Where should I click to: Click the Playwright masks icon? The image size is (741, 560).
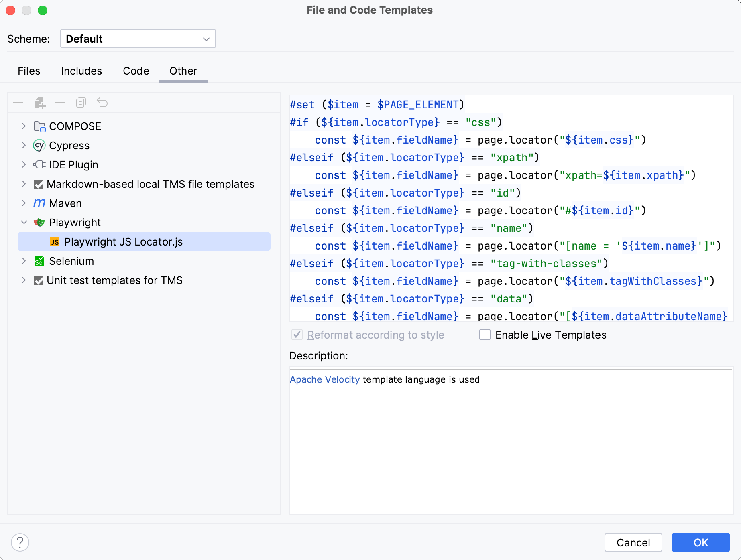coord(39,223)
